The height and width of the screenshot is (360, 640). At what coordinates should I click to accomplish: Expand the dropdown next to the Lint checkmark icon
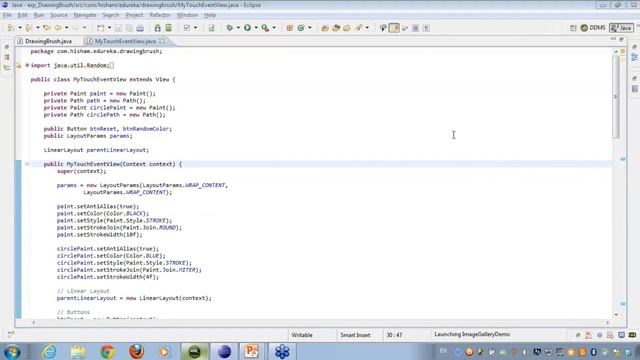[x=196, y=28]
